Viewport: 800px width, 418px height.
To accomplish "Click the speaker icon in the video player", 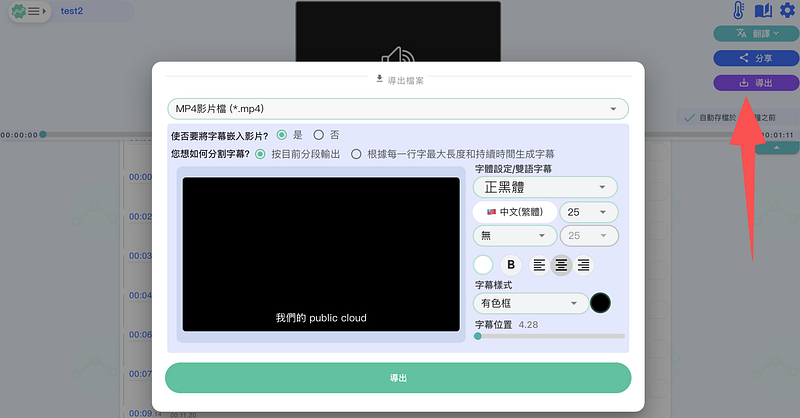I will coord(398,55).
